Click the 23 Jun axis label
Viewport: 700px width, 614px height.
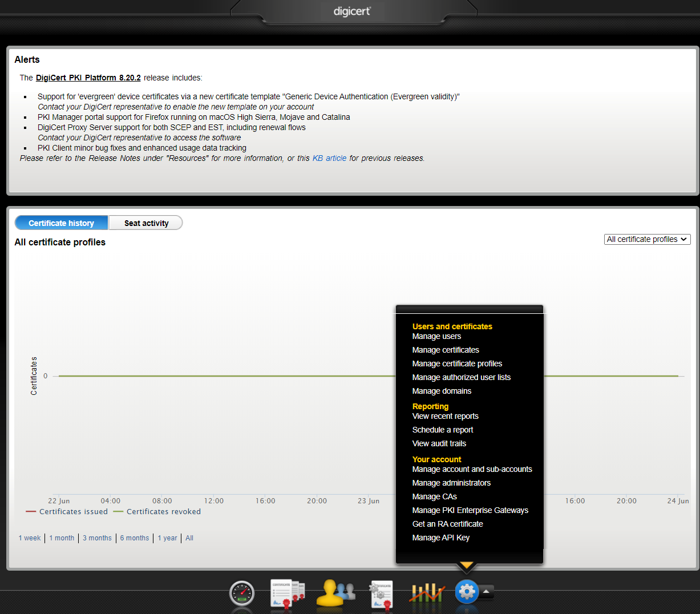pos(369,501)
